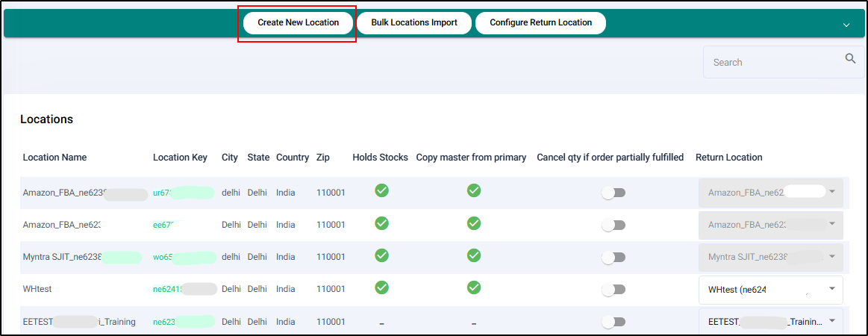Viewport: 868px width, 336px height.
Task: Open Return Location dropdown for EETEST Training row
Action: (831, 322)
